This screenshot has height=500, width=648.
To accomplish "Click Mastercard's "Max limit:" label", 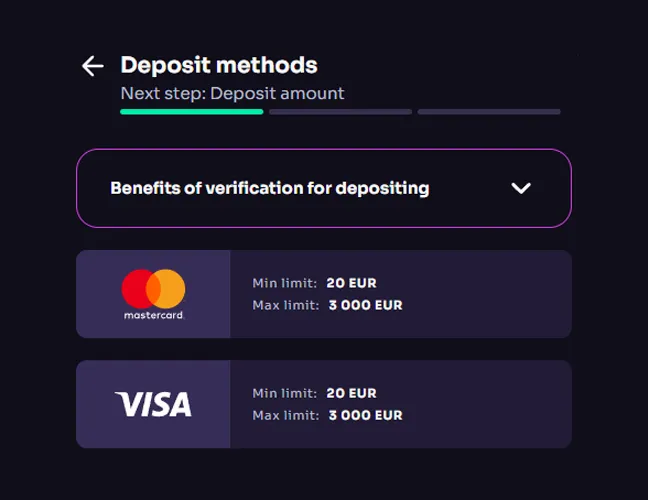I will (286, 305).
